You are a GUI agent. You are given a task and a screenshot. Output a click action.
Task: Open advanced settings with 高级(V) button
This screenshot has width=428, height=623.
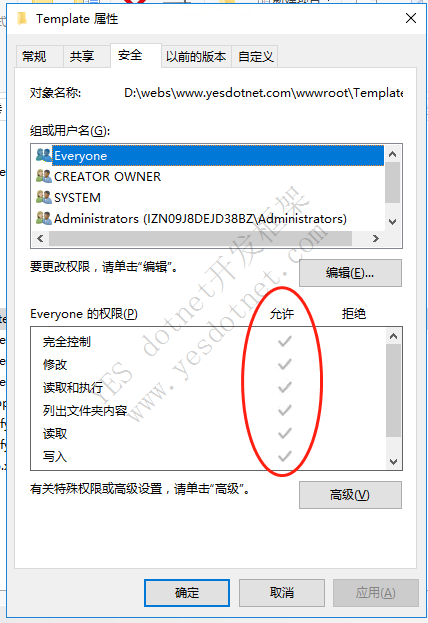(350, 495)
